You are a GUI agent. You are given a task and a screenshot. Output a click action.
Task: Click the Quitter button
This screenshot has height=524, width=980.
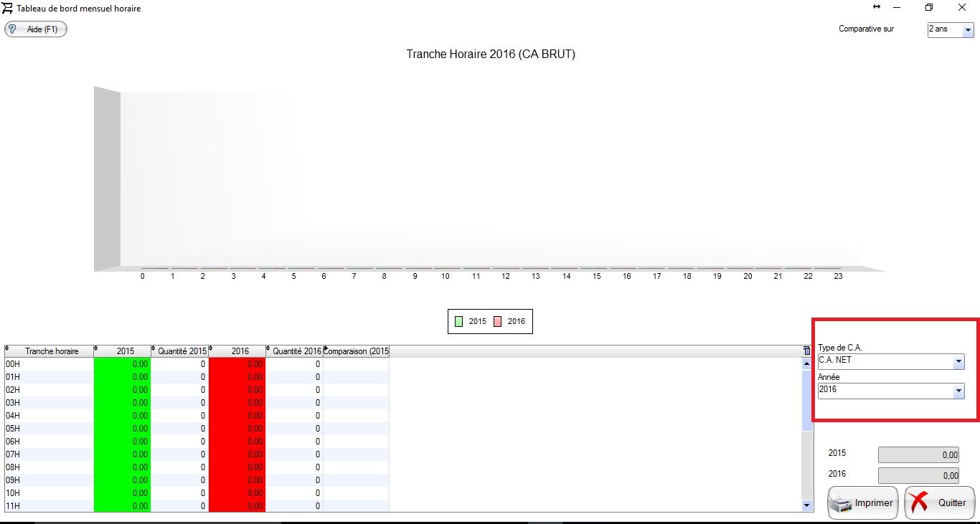[x=940, y=503]
